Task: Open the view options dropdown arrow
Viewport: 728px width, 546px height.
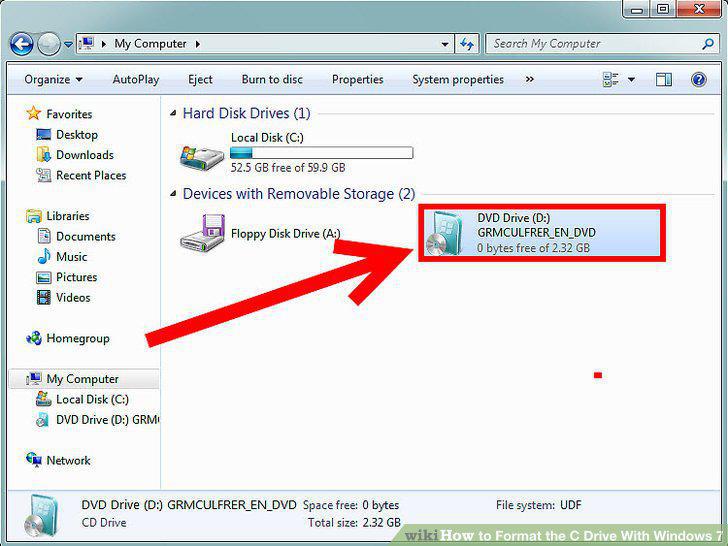Action: 631,80
